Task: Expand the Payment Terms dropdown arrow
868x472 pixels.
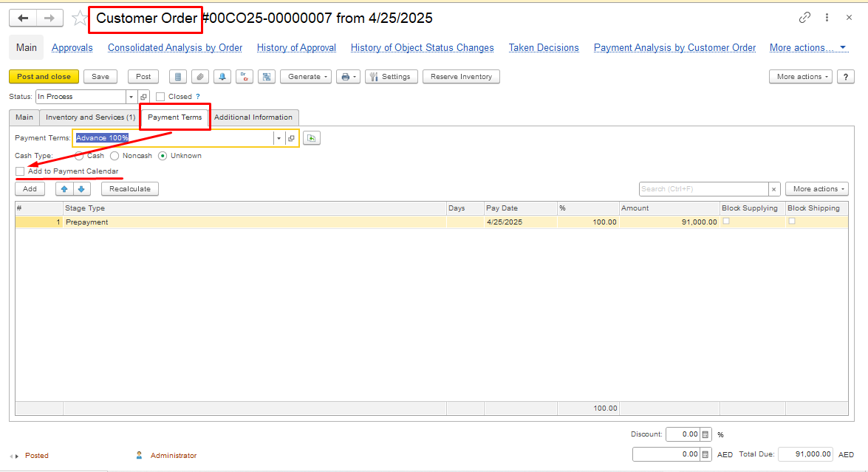Action: [278, 138]
